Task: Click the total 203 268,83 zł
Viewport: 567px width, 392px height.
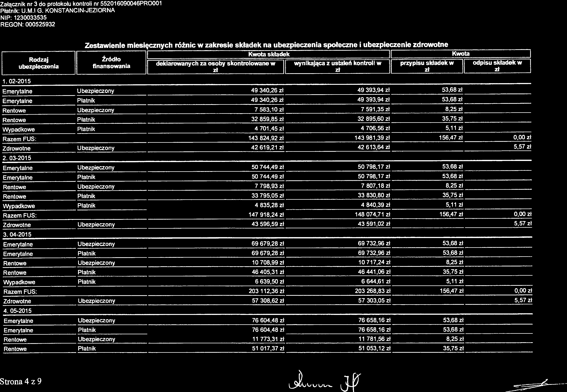Action: click(x=373, y=291)
